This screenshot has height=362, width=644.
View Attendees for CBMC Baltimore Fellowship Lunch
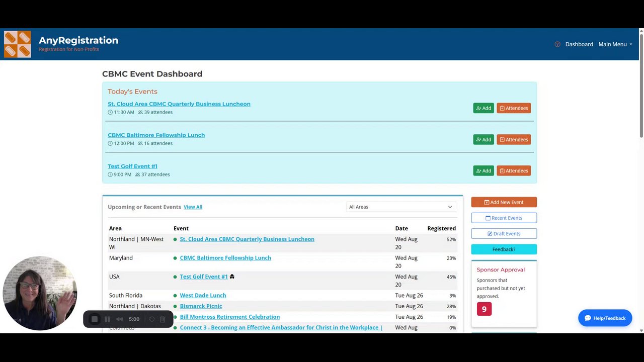pos(514,139)
